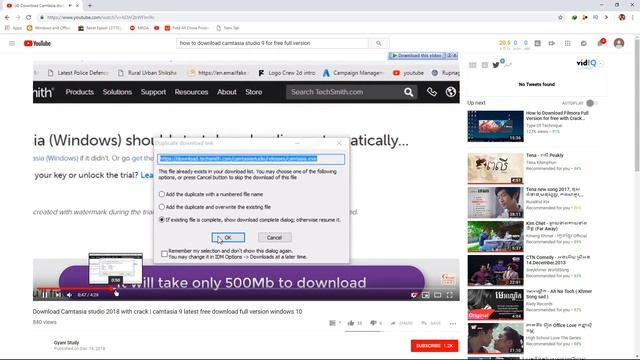
Task: Click the TechSmith globe language icon
Action: (451, 92)
